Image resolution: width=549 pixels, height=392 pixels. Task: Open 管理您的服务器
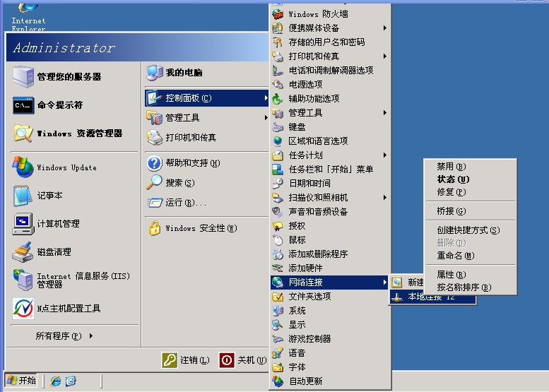click(x=74, y=77)
